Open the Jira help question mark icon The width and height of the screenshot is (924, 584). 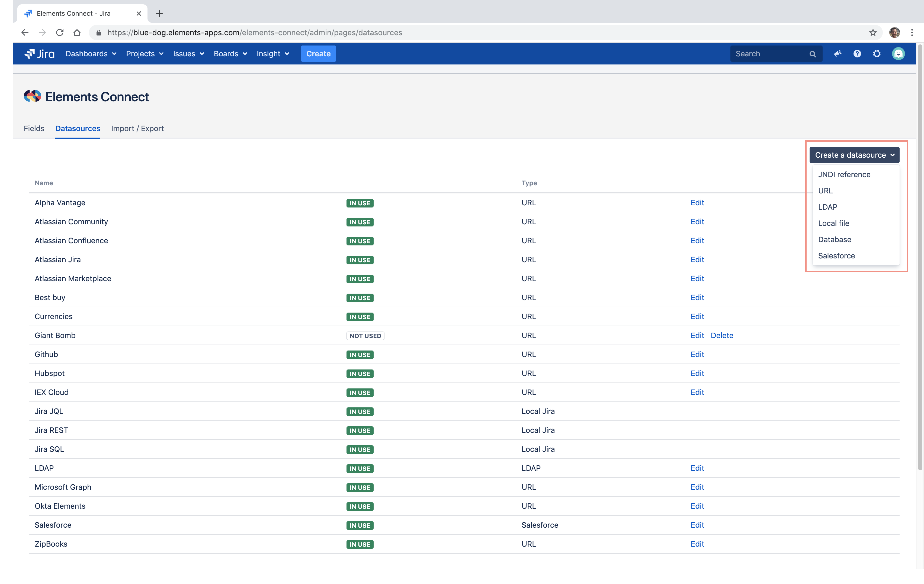[857, 54]
